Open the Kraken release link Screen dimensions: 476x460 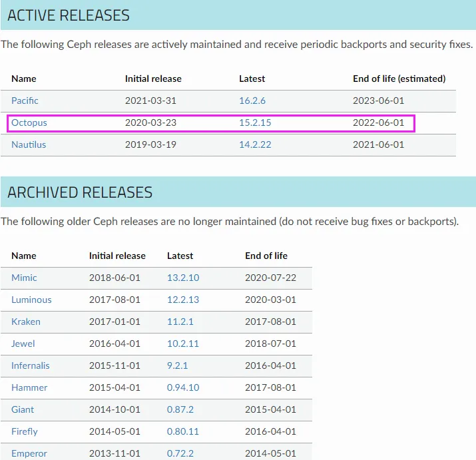pos(26,322)
